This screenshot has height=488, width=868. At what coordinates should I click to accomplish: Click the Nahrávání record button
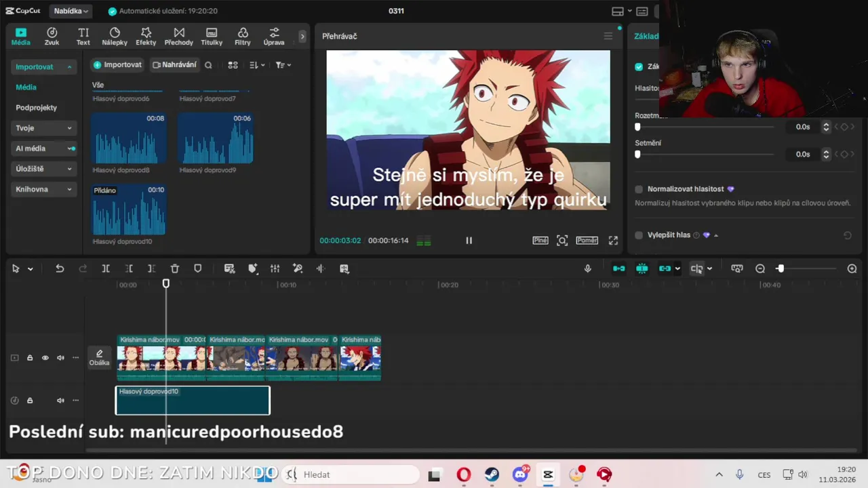174,65
